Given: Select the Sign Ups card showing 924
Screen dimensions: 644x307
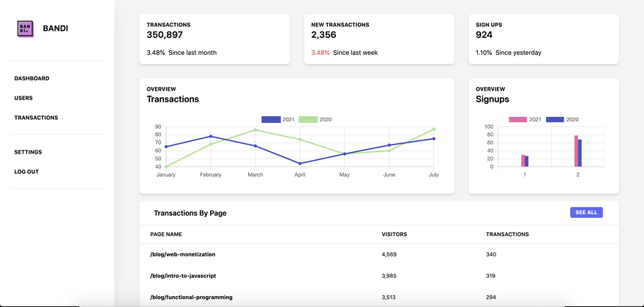Looking at the screenshot, I should pos(543,39).
